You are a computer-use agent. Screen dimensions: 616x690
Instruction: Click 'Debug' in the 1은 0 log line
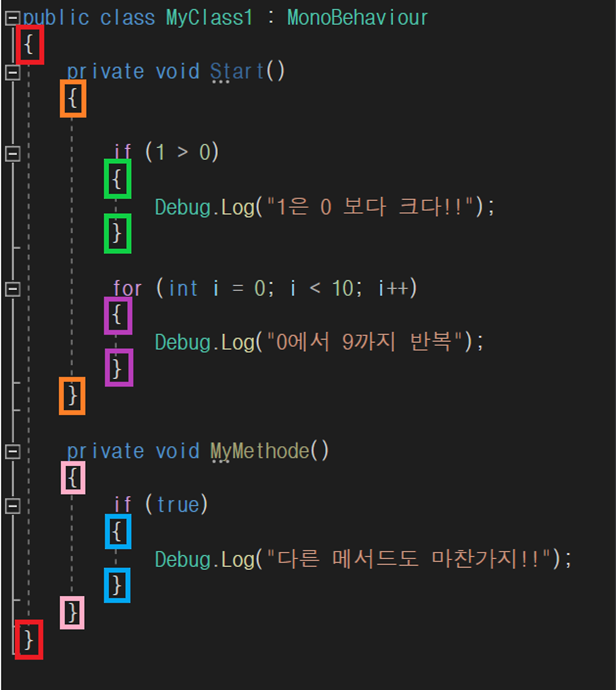point(183,207)
